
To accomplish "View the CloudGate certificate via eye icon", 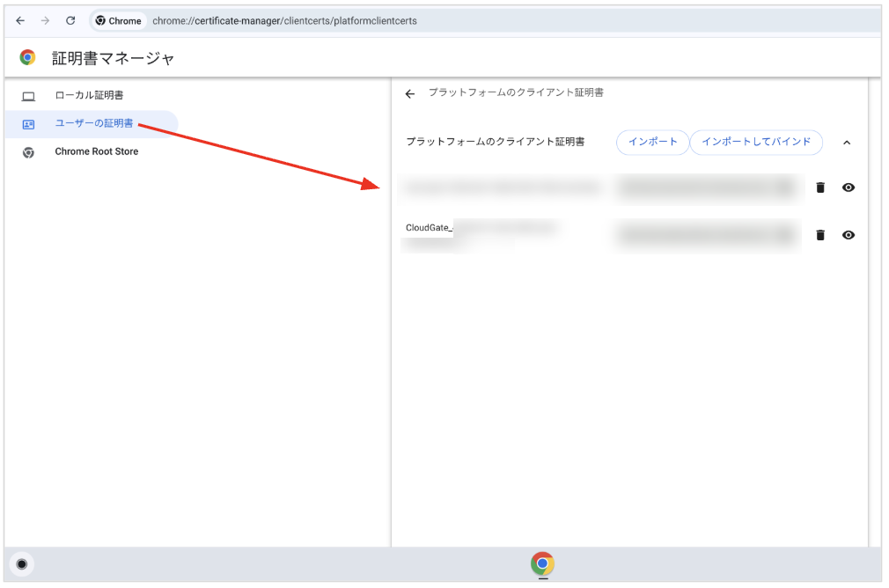I will 849,235.
